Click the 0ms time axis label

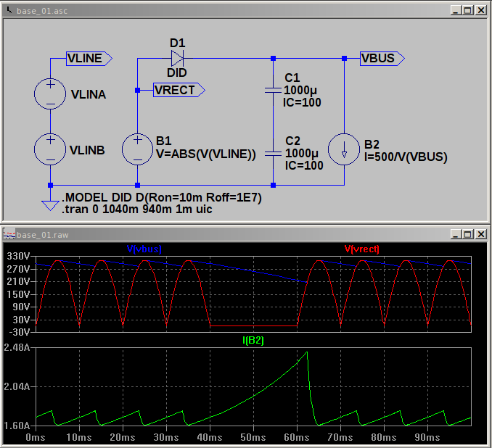coord(36,437)
